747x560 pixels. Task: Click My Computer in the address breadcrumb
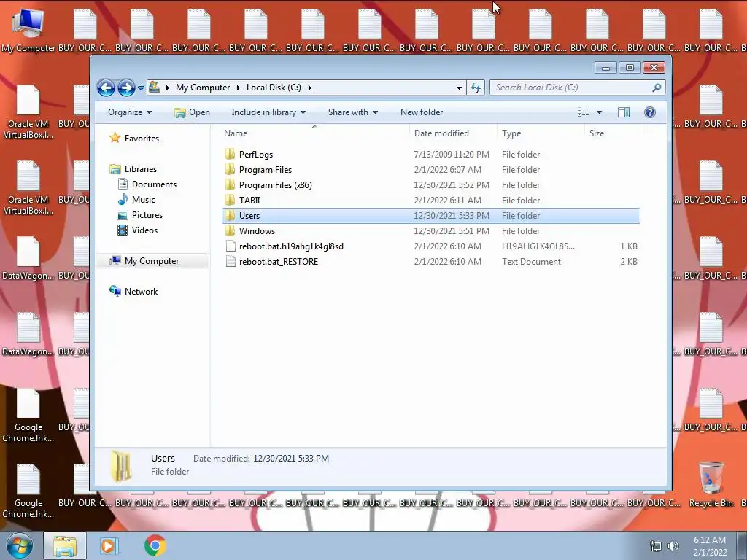click(x=203, y=87)
